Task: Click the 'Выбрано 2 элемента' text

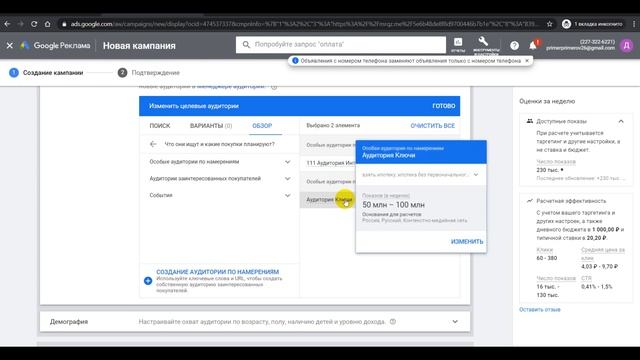Action: pyautogui.click(x=333, y=126)
